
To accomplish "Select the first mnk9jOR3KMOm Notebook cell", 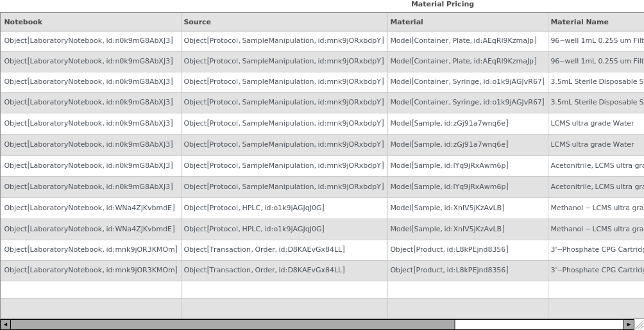I will pyautogui.click(x=90, y=249).
